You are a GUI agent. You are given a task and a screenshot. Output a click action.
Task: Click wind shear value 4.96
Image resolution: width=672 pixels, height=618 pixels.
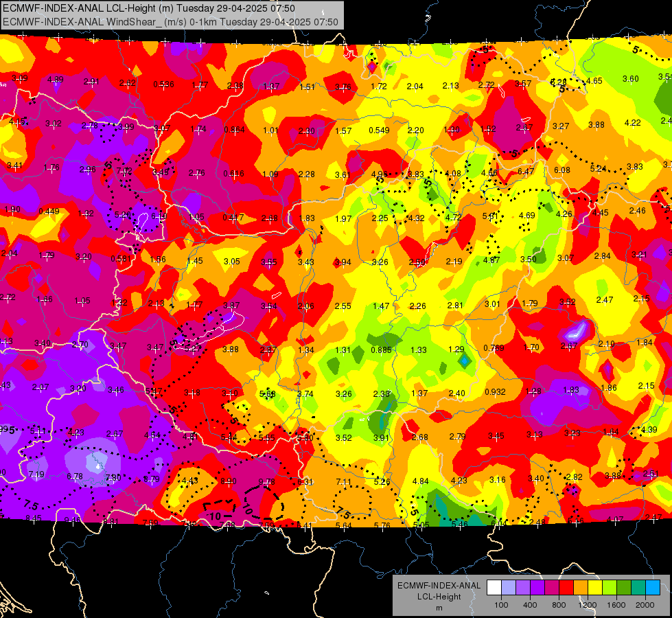click(x=380, y=174)
